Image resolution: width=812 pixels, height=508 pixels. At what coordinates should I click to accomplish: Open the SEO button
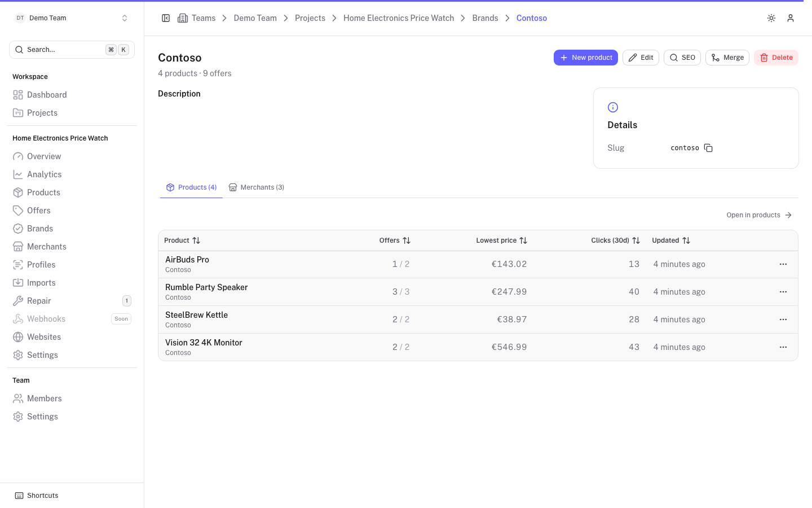coord(682,58)
